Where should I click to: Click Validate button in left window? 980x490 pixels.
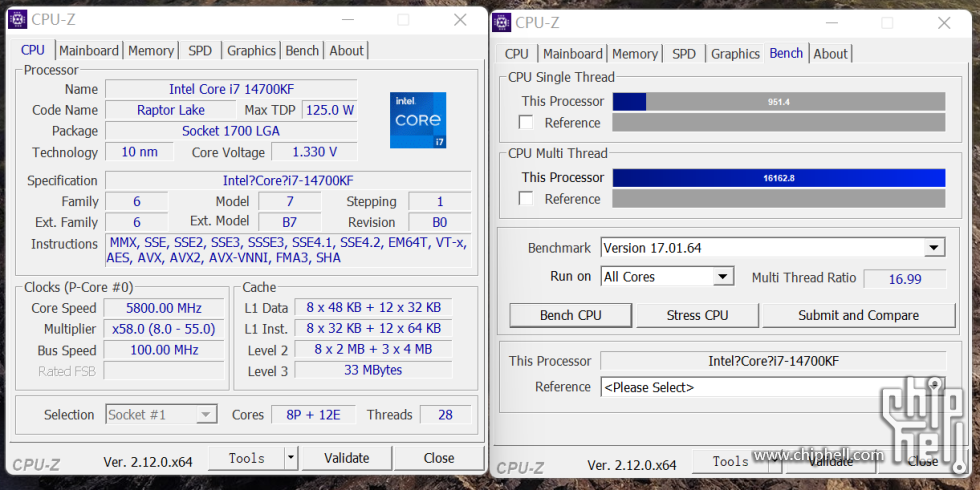(x=347, y=459)
